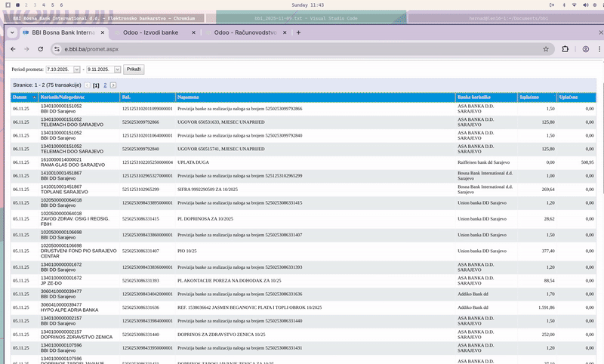Switch to the Odoo - Izvodi banke tab
Viewport: 604px width, 364px height.
tap(153, 33)
